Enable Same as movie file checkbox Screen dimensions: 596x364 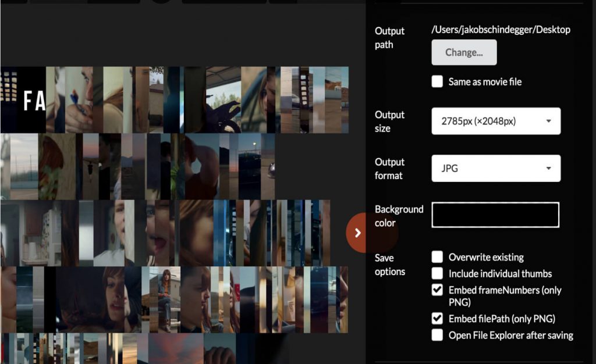[437, 81]
